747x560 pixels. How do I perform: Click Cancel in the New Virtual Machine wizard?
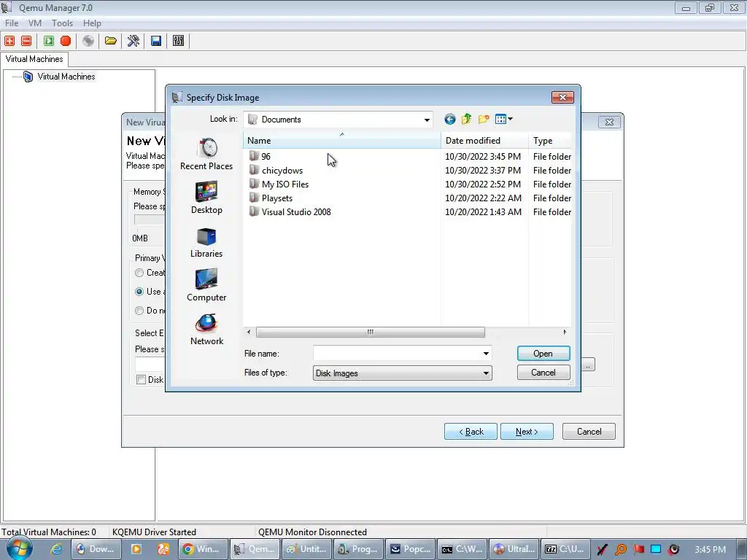(x=589, y=432)
